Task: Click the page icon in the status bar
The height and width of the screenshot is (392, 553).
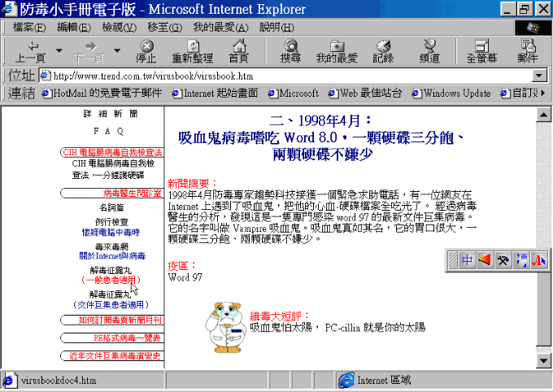Action: 9,381
